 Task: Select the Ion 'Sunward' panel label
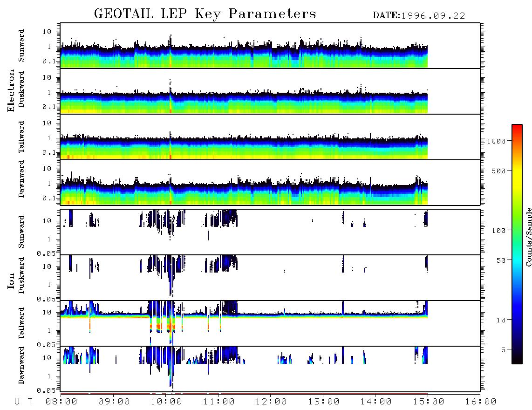click(x=21, y=232)
